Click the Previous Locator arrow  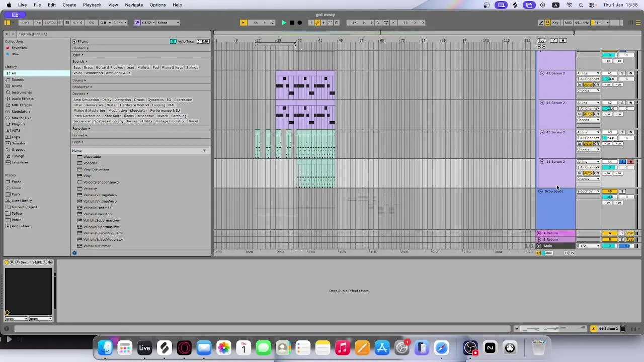click(x=539, y=46)
